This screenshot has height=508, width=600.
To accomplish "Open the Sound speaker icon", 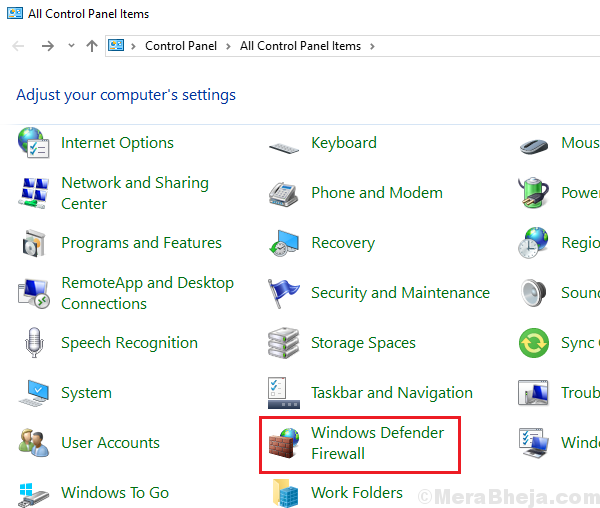I will (x=533, y=293).
